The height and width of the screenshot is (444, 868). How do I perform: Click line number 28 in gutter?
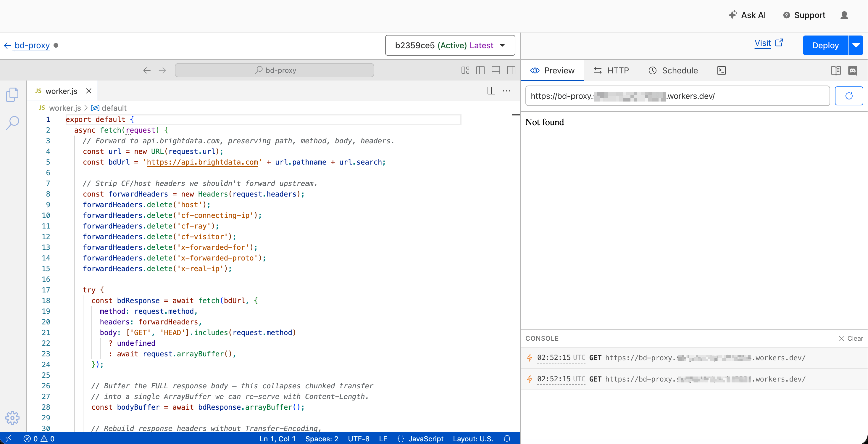[46, 407]
